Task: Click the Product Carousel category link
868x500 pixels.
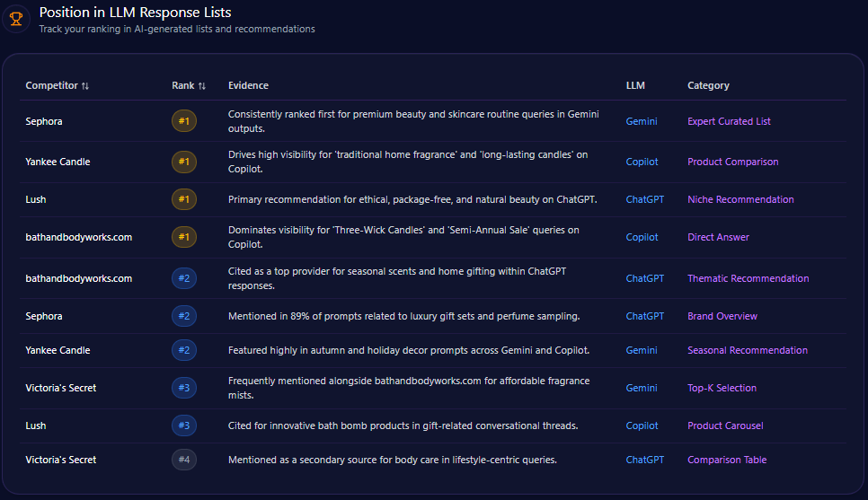Action: (725, 425)
